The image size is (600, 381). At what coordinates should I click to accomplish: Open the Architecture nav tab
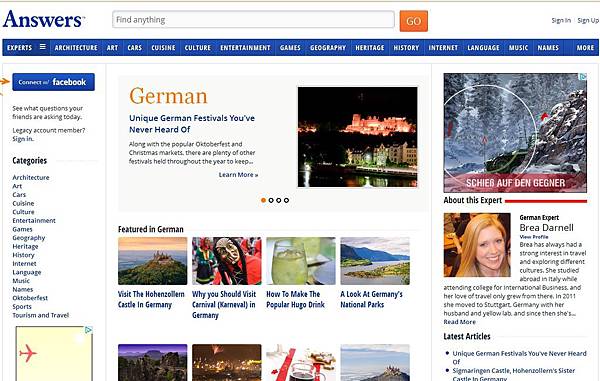point(76,47)
